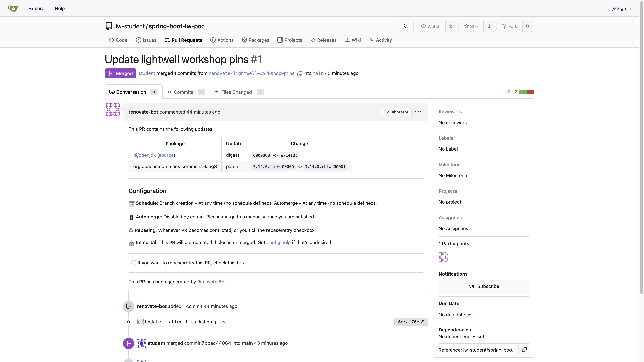The height and width of the screenshot is (362, 644).
Task: Open renovate-bot commenter name link
Action: (143, 112)
